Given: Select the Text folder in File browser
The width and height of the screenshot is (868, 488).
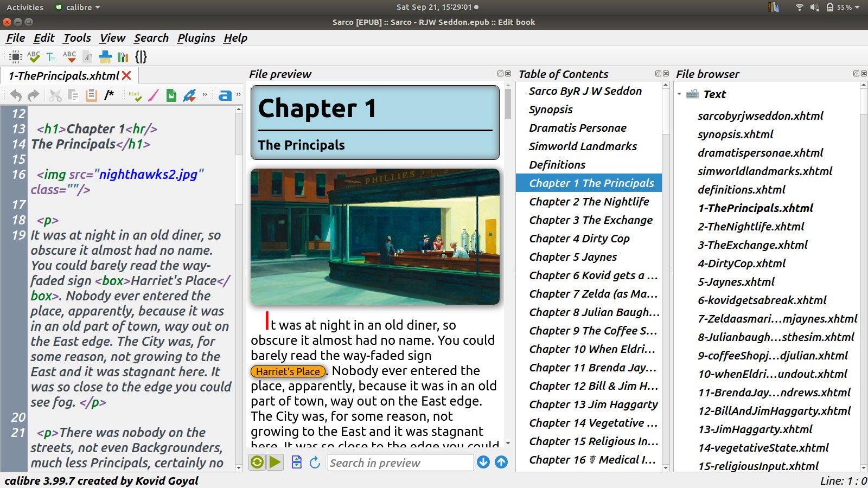Looking at the screenshot, I should point(714,94).
